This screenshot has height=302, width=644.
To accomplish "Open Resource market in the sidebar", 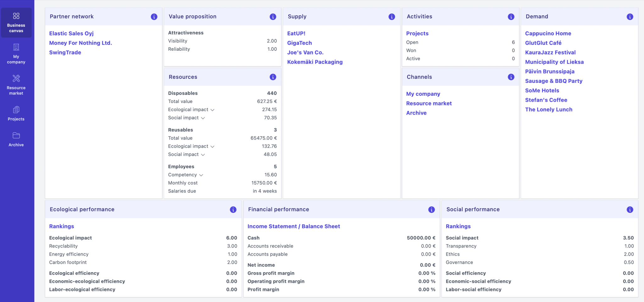I will click(16, 85).
